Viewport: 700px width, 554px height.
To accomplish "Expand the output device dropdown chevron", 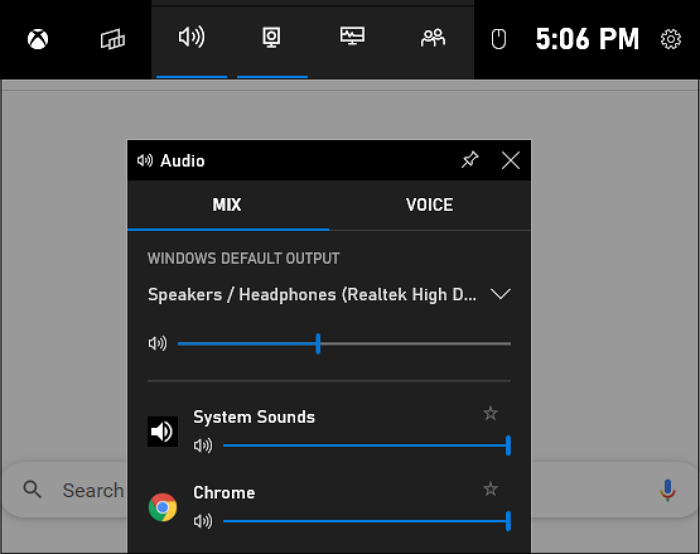I will [501, 294].
